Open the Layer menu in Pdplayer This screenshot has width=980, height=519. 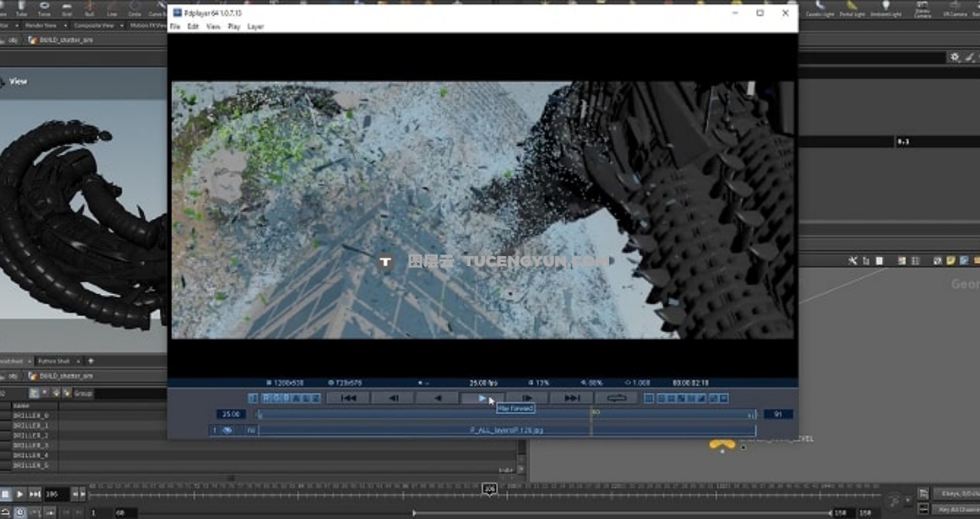255,27
